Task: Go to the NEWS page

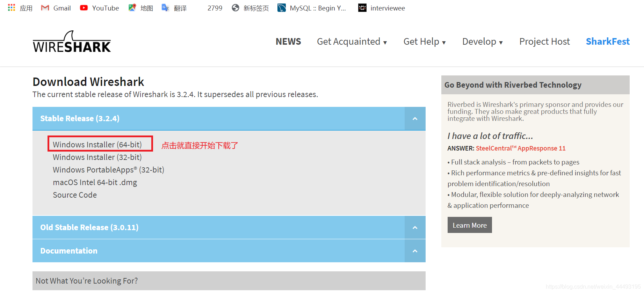Action: pos(288,42)
